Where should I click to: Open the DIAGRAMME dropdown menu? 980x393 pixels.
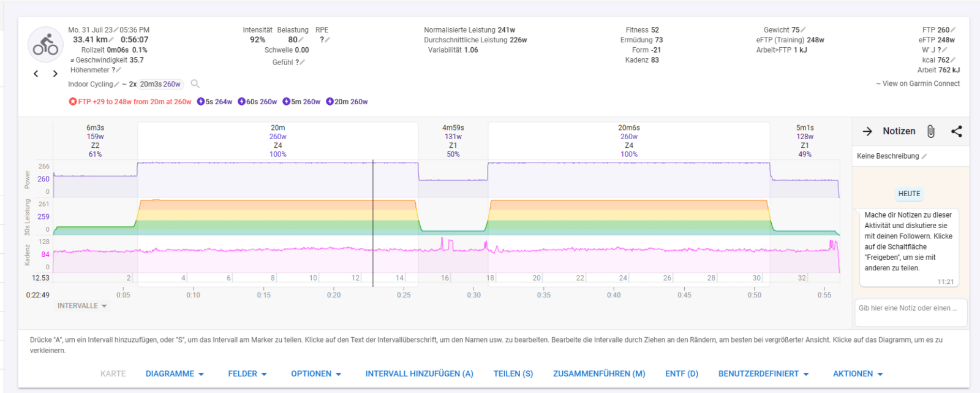[x=175, y=374]
